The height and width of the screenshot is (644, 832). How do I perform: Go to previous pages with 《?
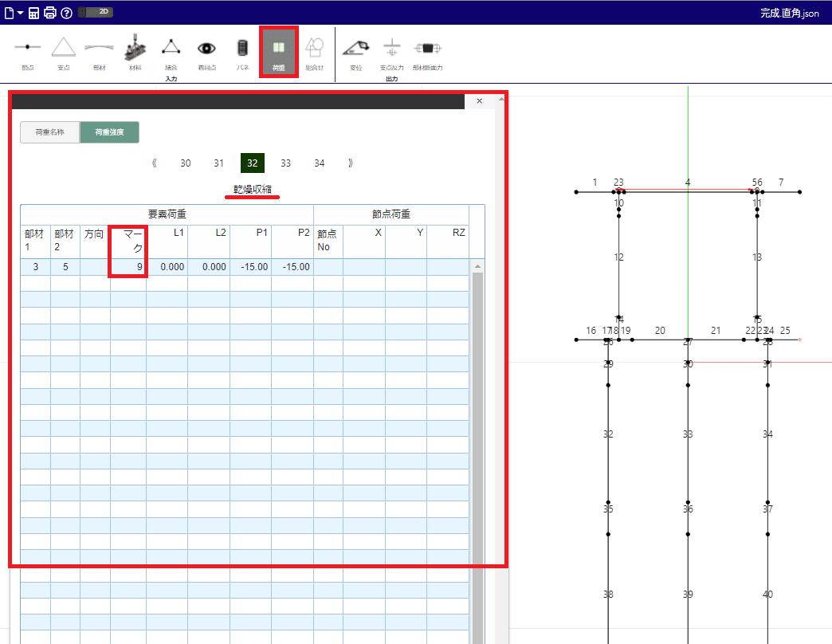coord(154,163)
